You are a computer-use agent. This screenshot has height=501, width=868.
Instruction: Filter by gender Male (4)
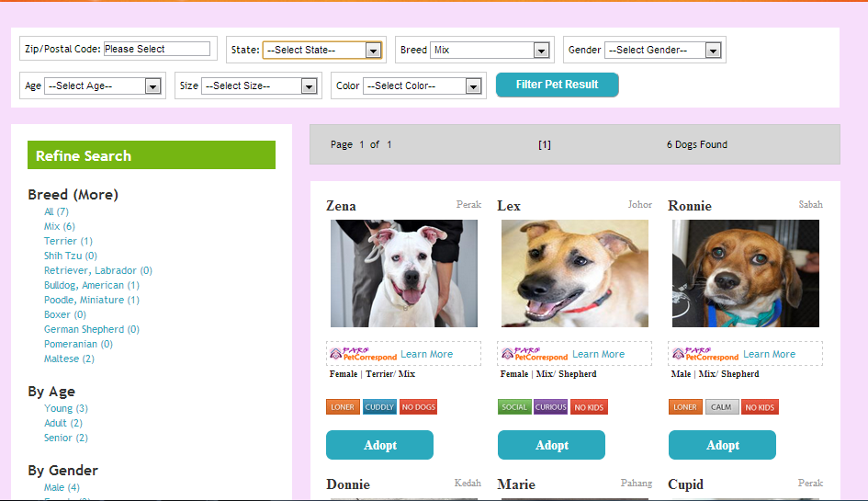[62, 488]
